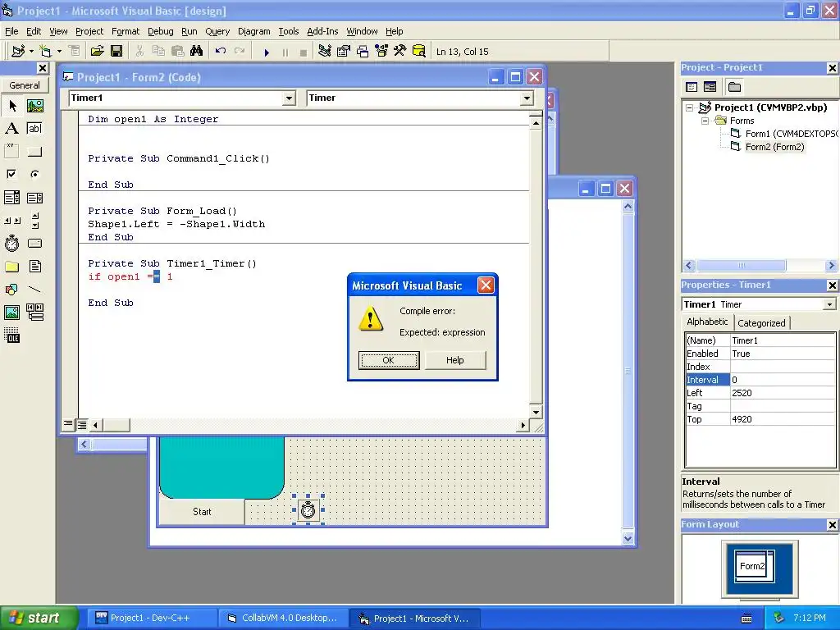Viewport: 840px width, 630px height.
Task: Switch to the Alphabetic properties tab
Action: click(707, 322)
